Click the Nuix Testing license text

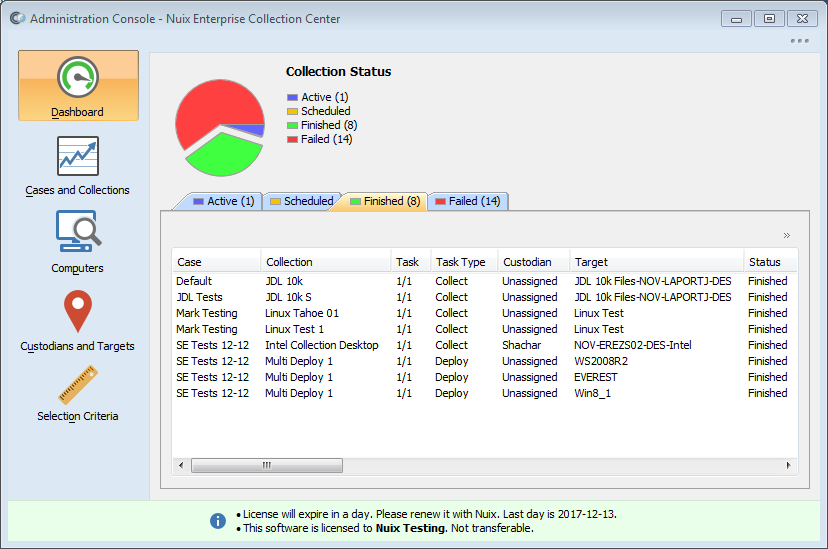pos(410,528)
